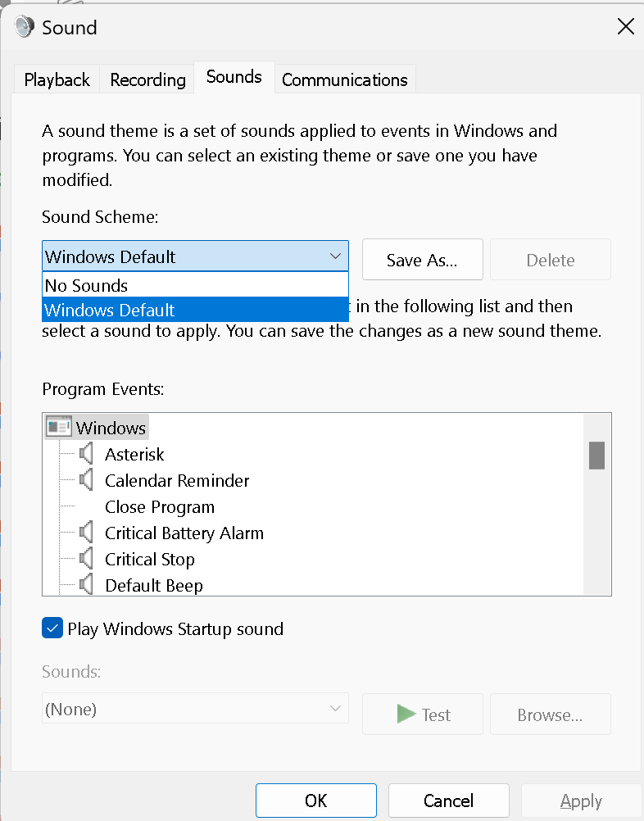Open the Sounds (None) dropdown
Viewport: 644px width, 821px height.
coord(195,709)
